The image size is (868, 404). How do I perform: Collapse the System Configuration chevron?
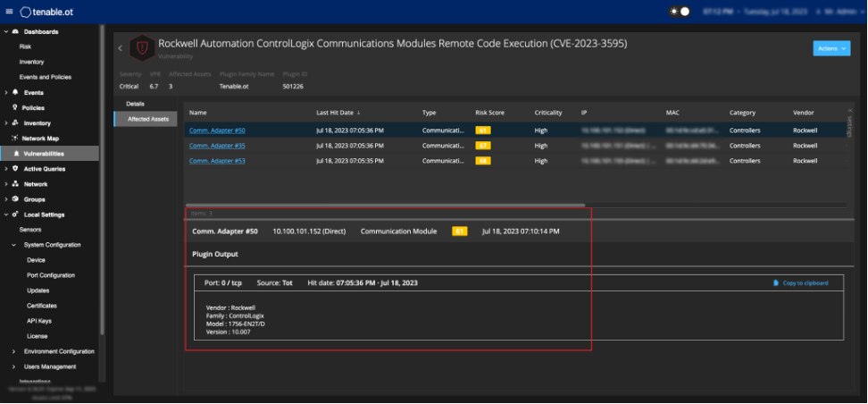[x=13, y=245]
